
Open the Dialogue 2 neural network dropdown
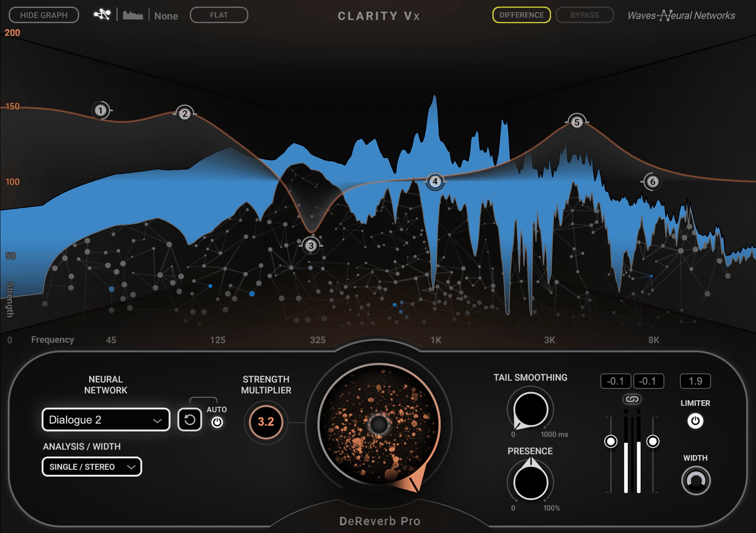point(106,420)
